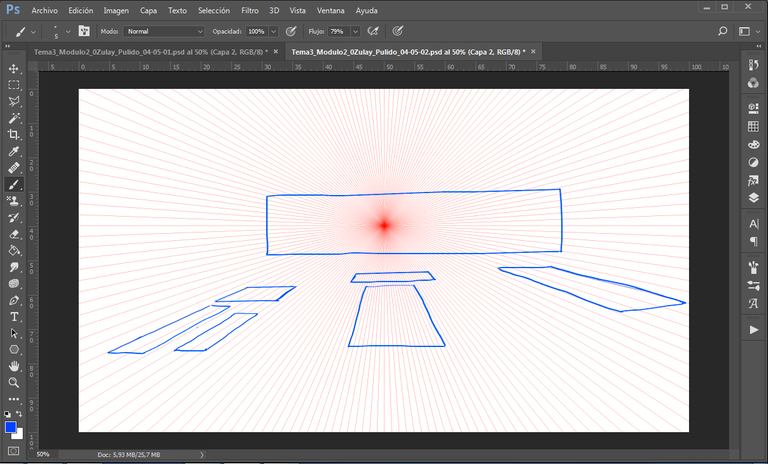Open the Edit Toolbar three-dots menu
768x464 pixels.
[13, 399]
